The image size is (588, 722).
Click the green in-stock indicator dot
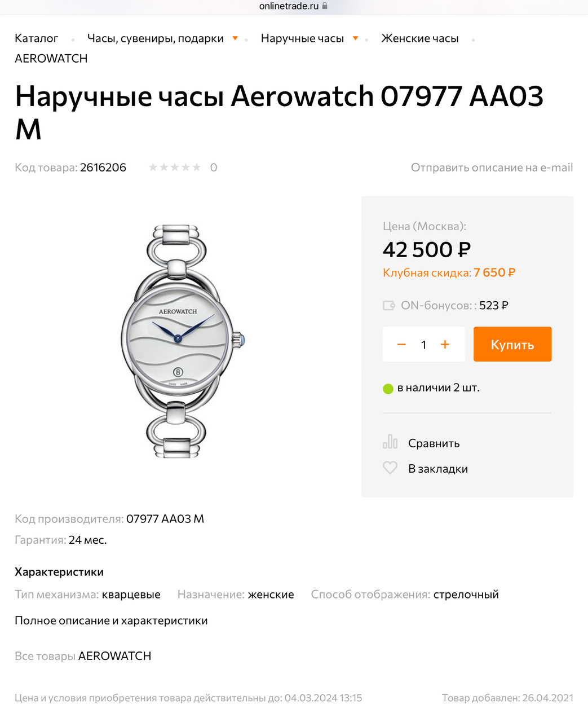[388, 389]
